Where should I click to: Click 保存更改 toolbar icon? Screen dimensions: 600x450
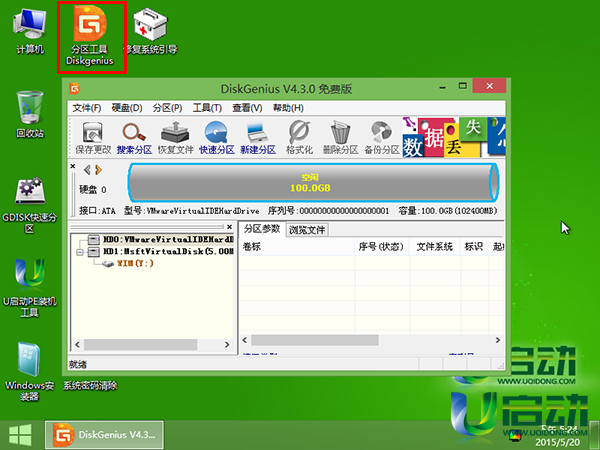[x=93, y=138]
